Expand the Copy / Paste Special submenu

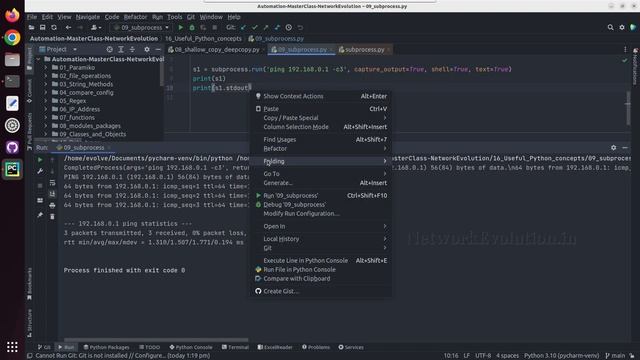point(321,118)
